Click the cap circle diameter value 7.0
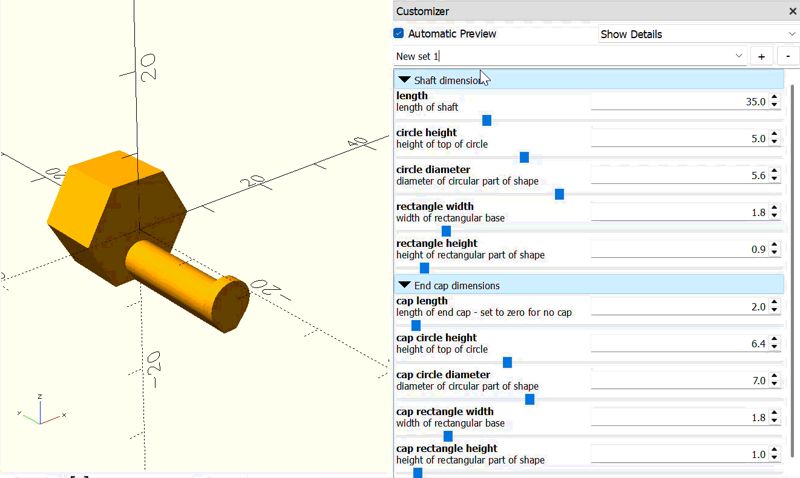The width and height of the screenshot is (800, 478). tap(679, 381)
